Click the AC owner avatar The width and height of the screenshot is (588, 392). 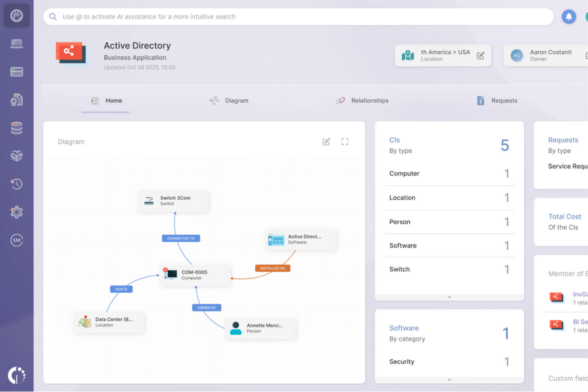(x=516, y=56)
